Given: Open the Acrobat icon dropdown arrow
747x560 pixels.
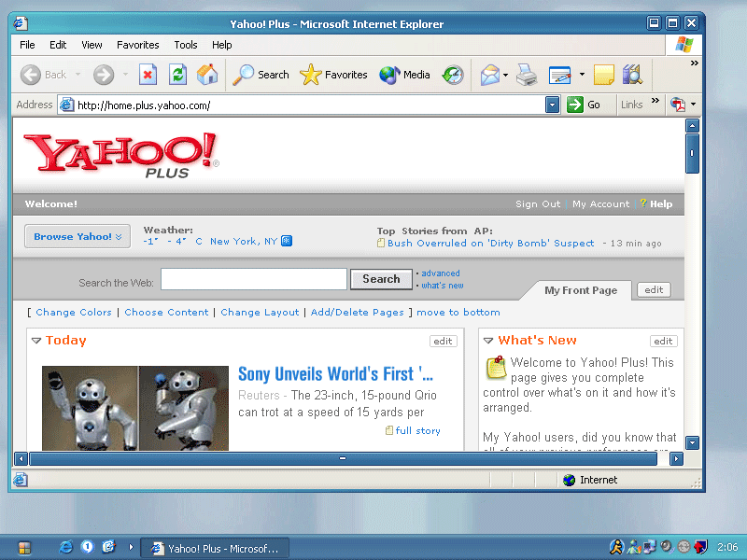Looking at the screenshot, I should 693,105.
